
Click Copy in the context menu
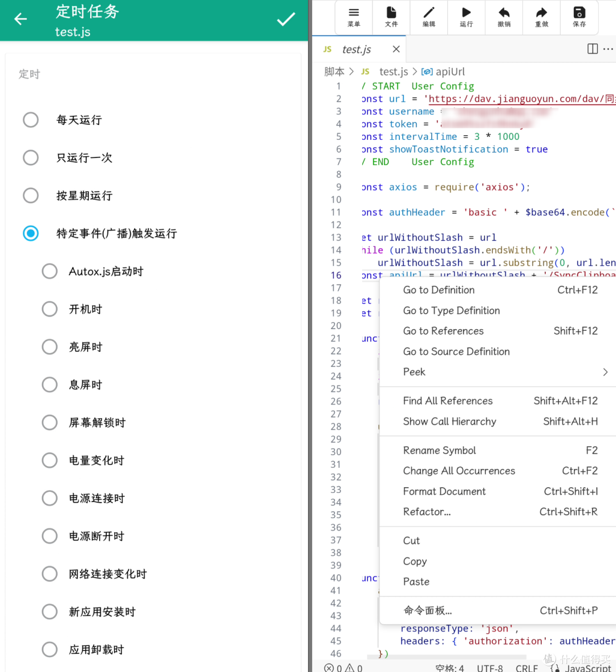498,561
